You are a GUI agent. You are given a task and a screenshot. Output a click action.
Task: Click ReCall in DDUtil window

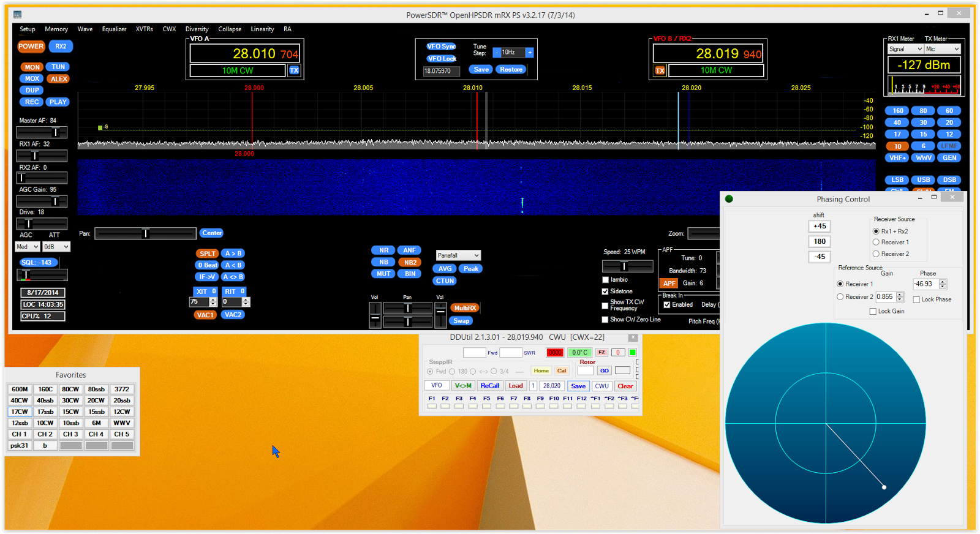[490, 386]
